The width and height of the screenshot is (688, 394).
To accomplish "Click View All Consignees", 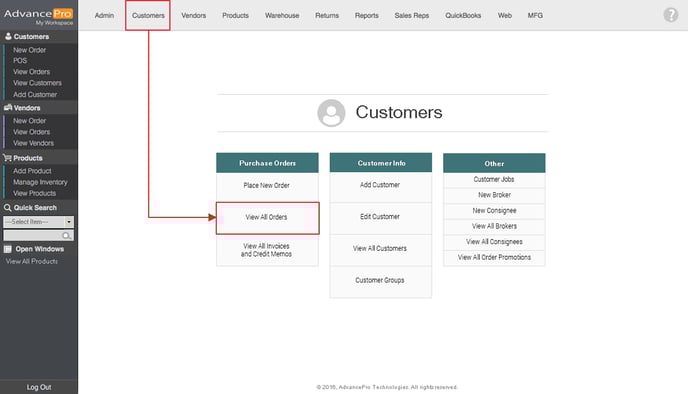I will pos(494,242).
